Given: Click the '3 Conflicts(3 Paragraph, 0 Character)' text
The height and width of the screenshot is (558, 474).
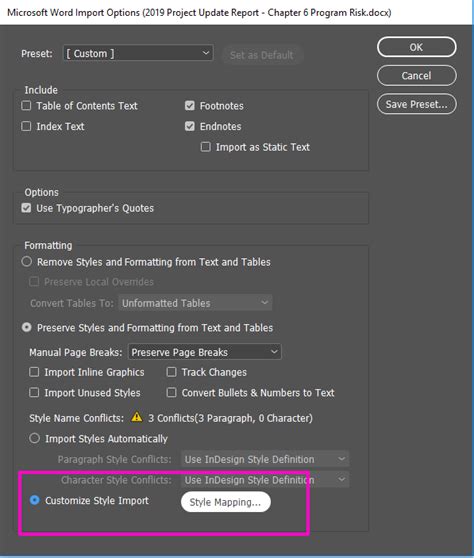Looking at the screenshot, I should [230, 418].
